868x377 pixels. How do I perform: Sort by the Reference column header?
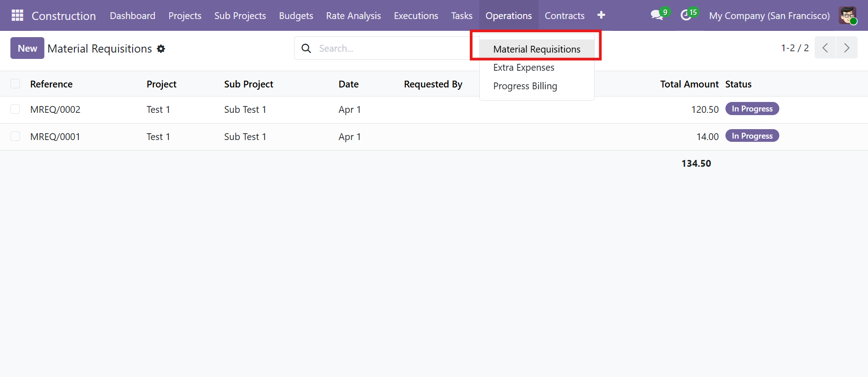(51, 84)
